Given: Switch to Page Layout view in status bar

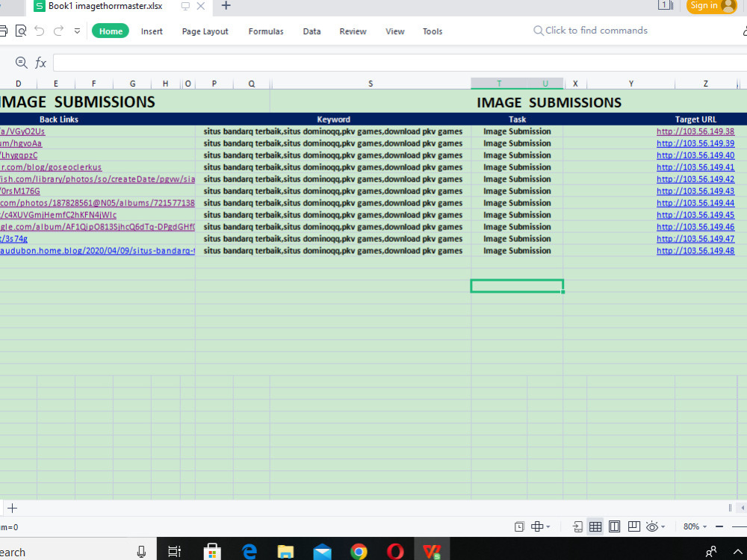Looking at the screenshot, I should (615, 526).
